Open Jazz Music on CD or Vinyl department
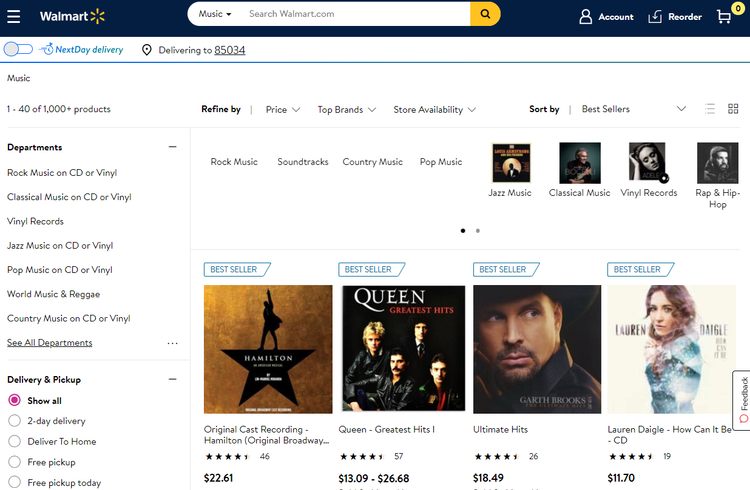The image size is (750, 490). [x=60, y=245]
